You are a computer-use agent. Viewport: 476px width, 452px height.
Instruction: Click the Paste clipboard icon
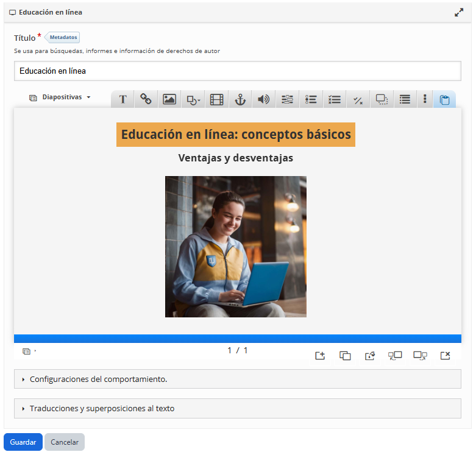(x=444, y=100)
